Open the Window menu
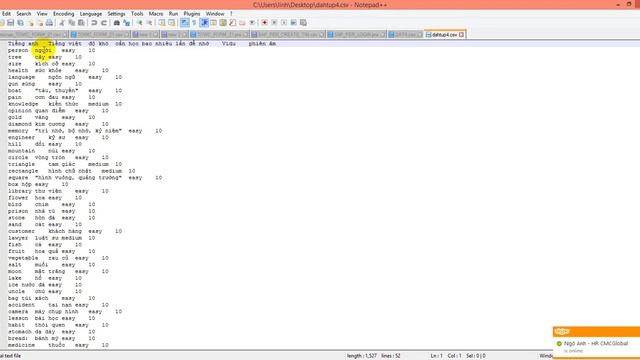Screen dimensions: 640x360 coord(215,13)
